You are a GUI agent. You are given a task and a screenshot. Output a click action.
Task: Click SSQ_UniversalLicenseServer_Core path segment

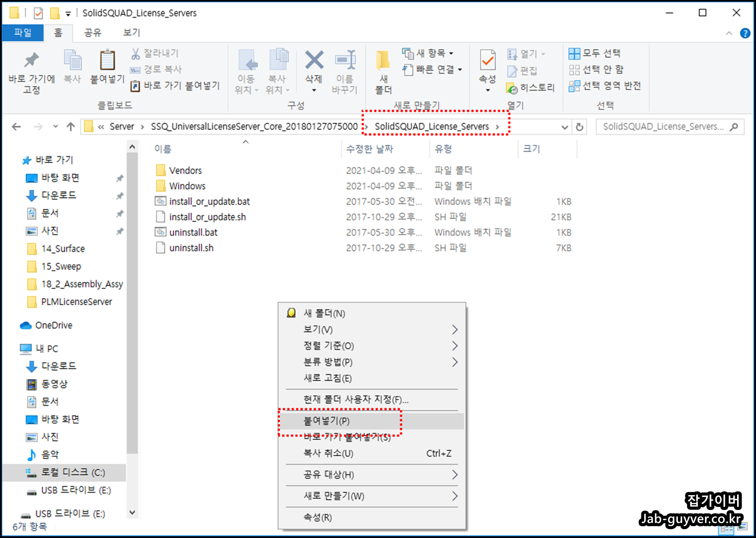tap(254, 126)
